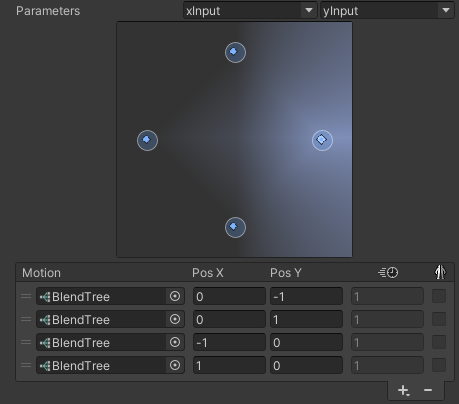Click BlendTree node icon in fourth motion row
The height and width of the screenshot is (404, 459).
pyautogui.click(x=45, y=366)
